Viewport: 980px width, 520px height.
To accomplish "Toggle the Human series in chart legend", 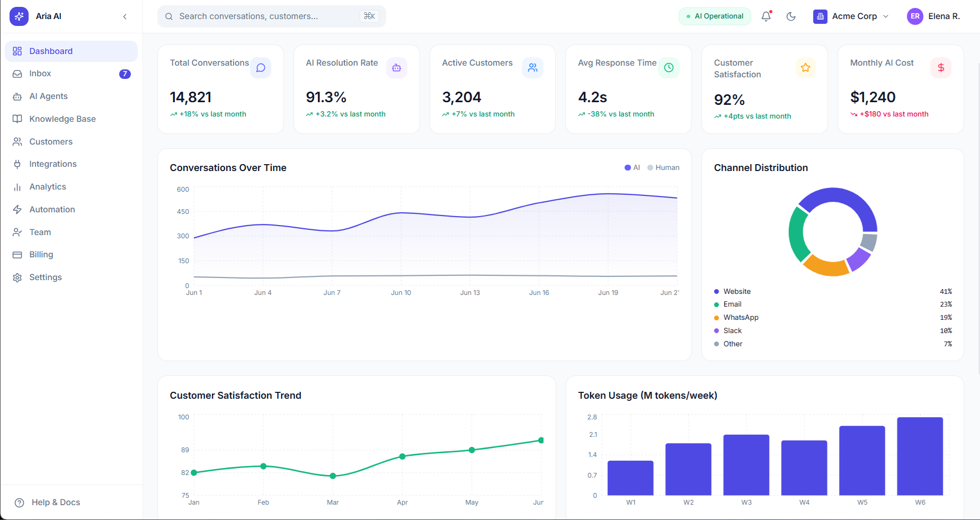I will (663, 168).
